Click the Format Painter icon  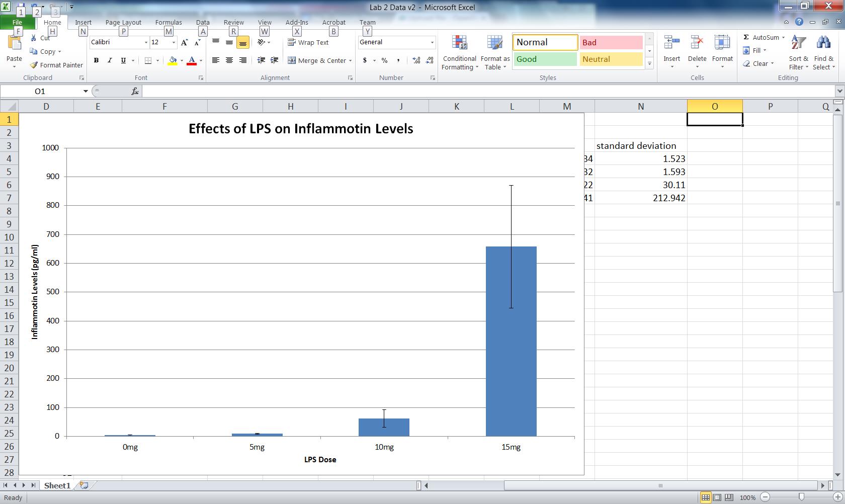(34, 65)
